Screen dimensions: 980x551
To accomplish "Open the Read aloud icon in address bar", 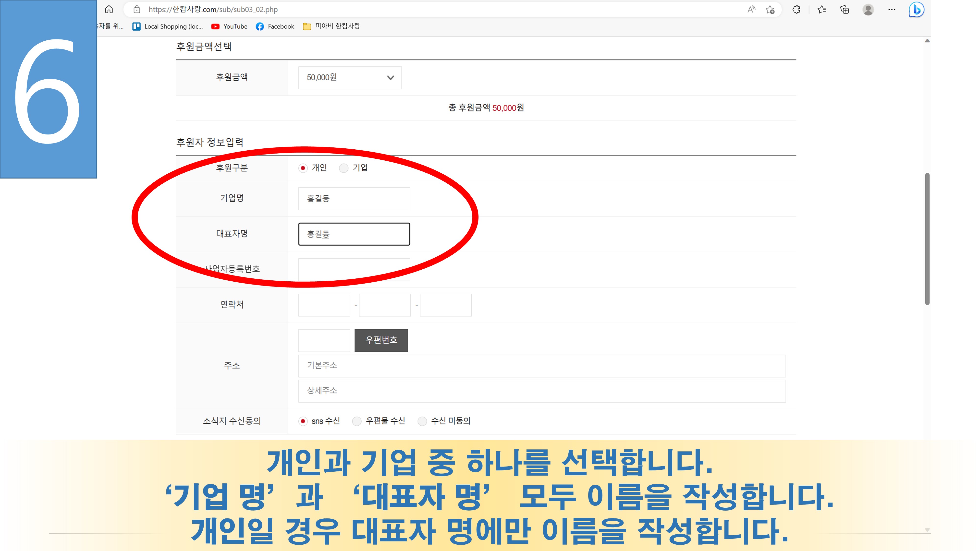I will coord(751,10).
